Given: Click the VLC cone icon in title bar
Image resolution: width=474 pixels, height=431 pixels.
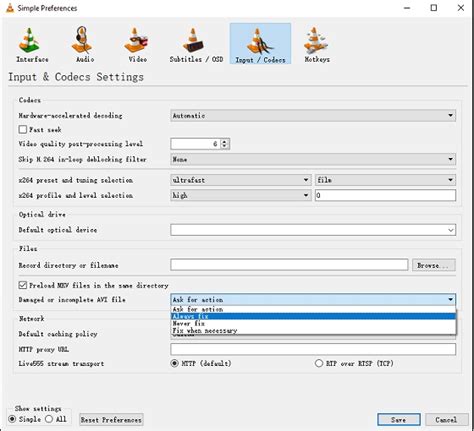Looking at the screenshot, I should [10, 8].
